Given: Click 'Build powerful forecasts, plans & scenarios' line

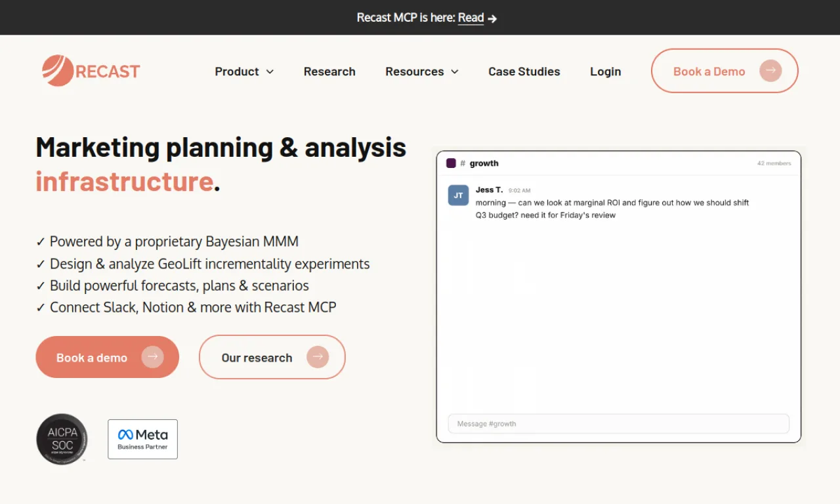Looking at the screenshot, I should [173, 285].
